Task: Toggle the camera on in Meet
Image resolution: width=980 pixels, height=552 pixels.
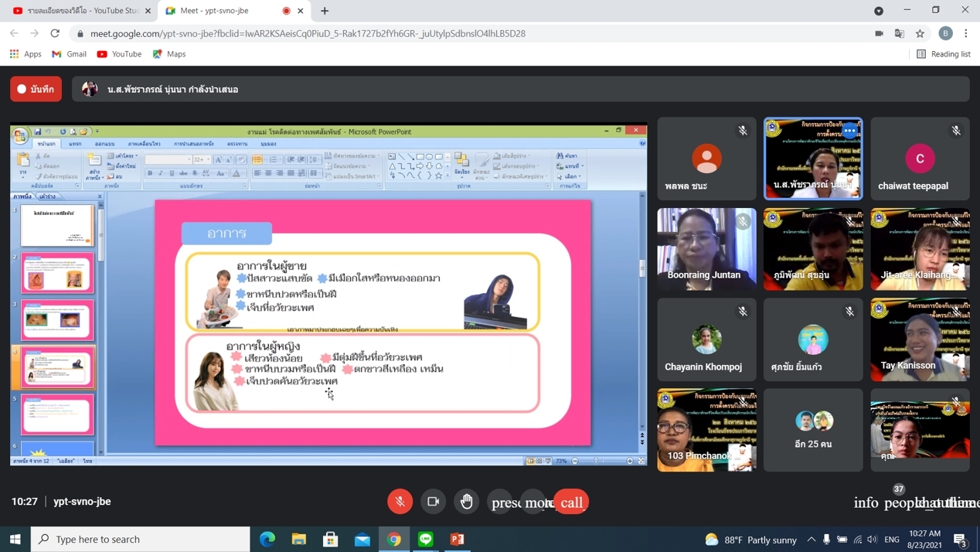Action: (434, 502)
